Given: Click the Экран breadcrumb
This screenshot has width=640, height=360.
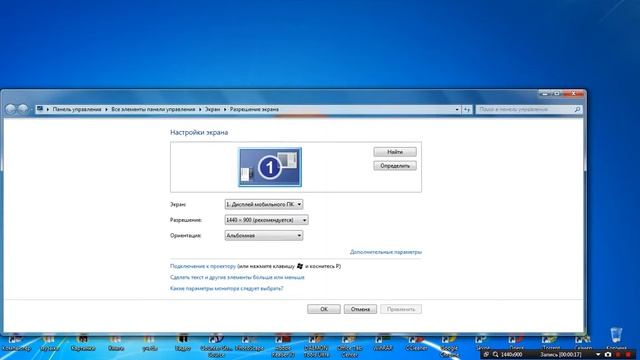Looking at the screenshot, I should [x=212, y=109].
